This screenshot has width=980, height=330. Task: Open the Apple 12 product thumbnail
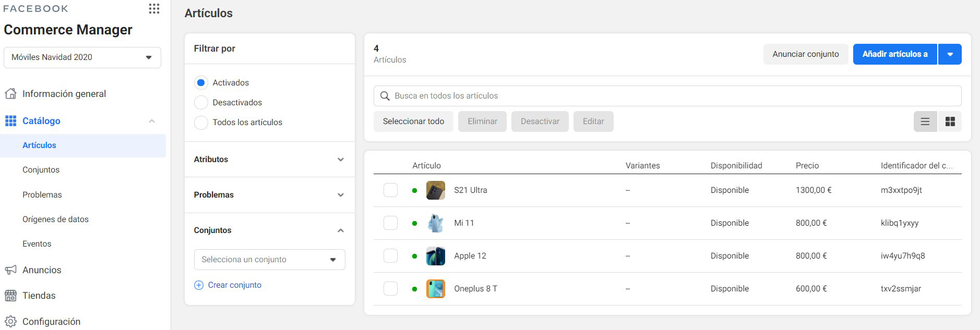436,256
